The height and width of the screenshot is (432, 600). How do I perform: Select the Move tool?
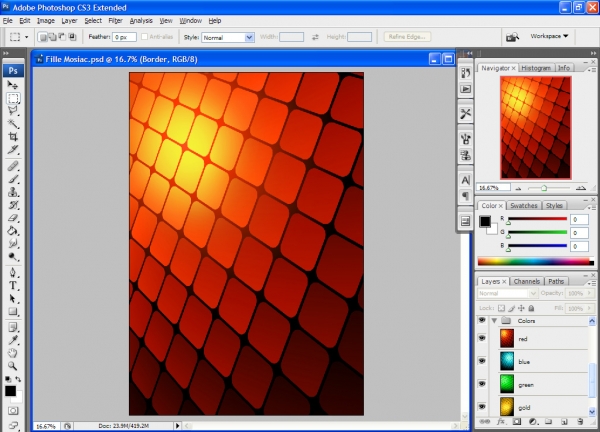coord(13,85)
